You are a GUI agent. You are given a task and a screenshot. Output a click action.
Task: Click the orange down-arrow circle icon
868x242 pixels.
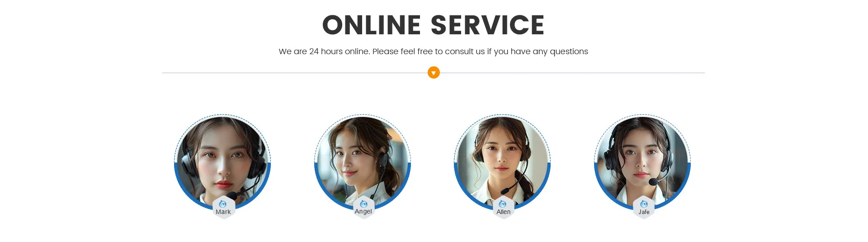pyautogui.click(x=434, y=72)
